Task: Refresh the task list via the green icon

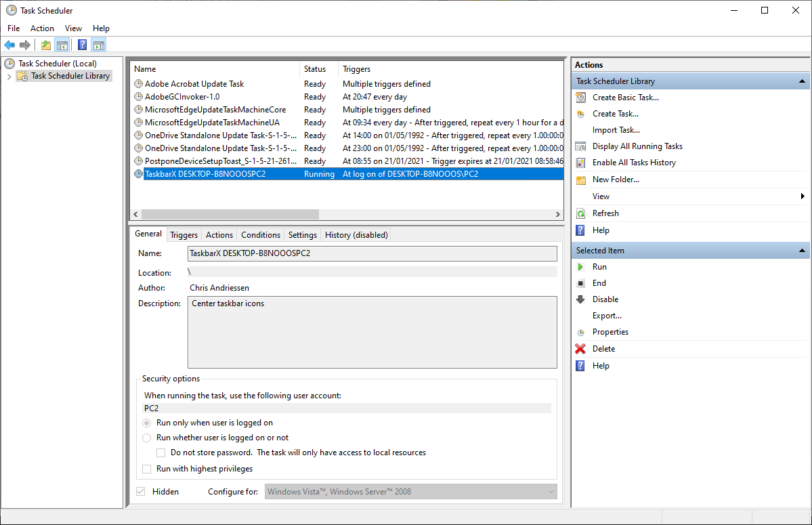Action: tap(580, 213)
